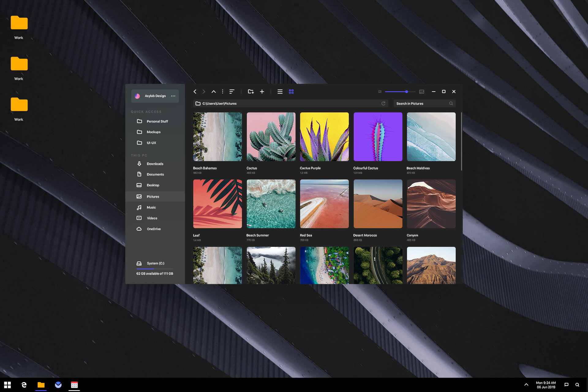Image resolution: width=588 pixels, height=392 pixels.
Task: Click the back navigation arrow
Action: [x=195, y=92]
